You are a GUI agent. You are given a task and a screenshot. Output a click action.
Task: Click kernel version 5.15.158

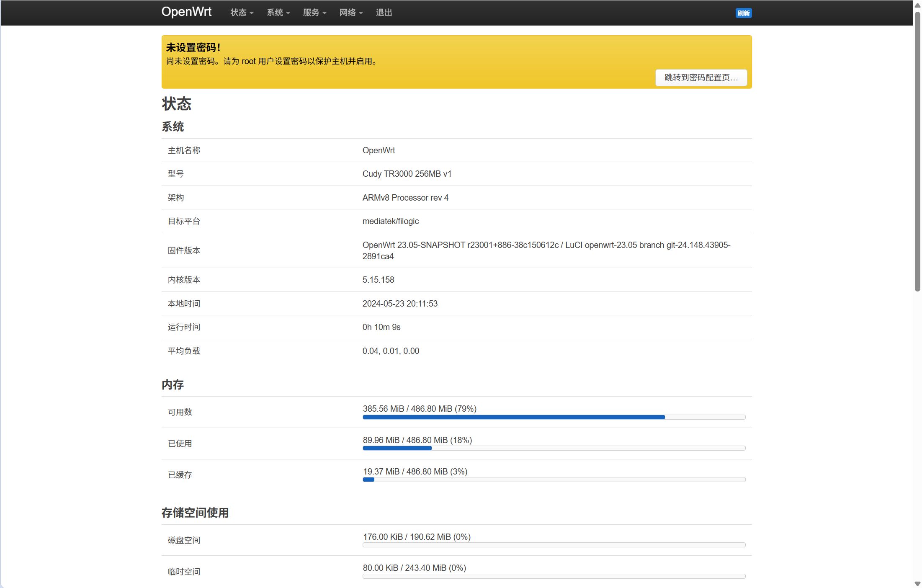[x=378, y=280]
